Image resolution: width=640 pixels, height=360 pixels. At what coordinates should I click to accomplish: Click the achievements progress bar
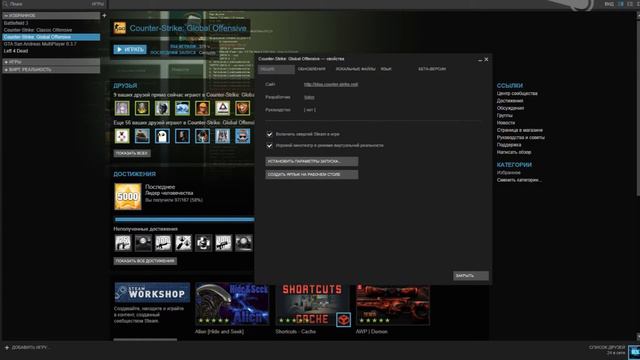coord(184,220)
